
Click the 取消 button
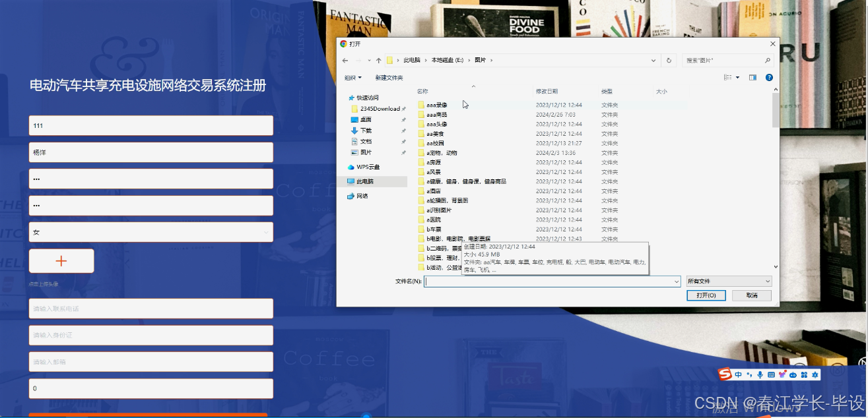752,295
